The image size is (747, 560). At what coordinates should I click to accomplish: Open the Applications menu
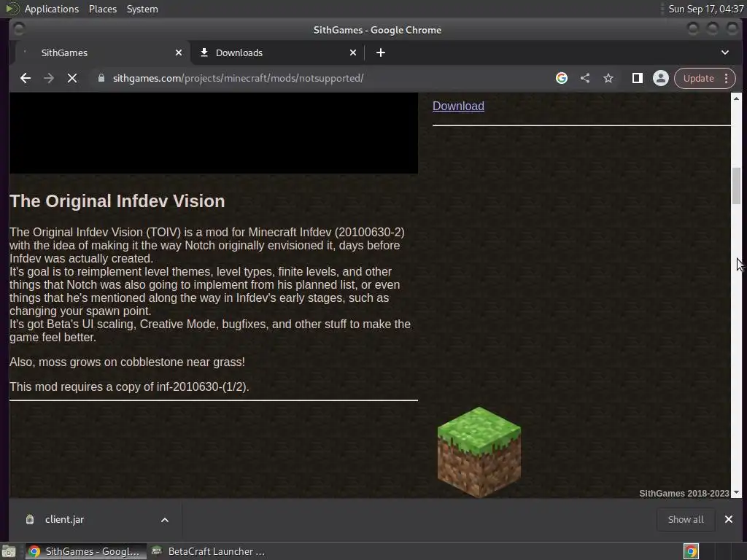[52, 9]
